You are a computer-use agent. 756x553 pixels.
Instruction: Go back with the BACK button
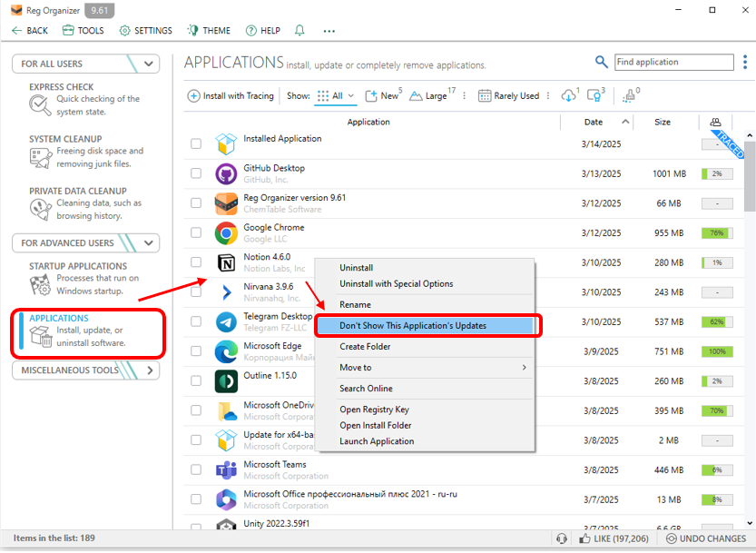[x=30, y=31]
